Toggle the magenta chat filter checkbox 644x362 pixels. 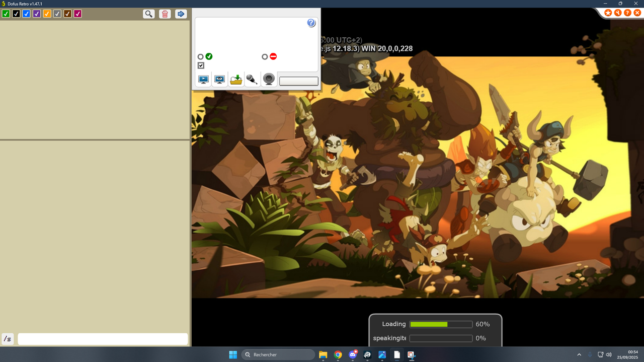(77, 14)
